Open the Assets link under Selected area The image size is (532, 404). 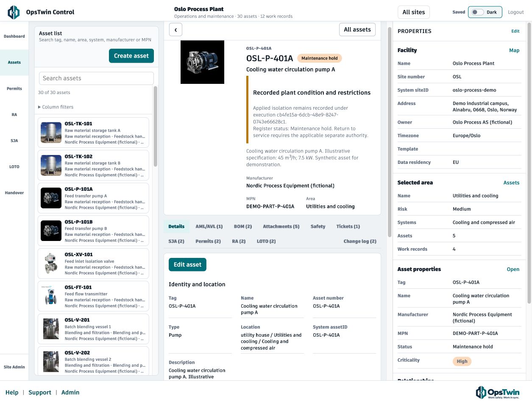click(511, 183)
